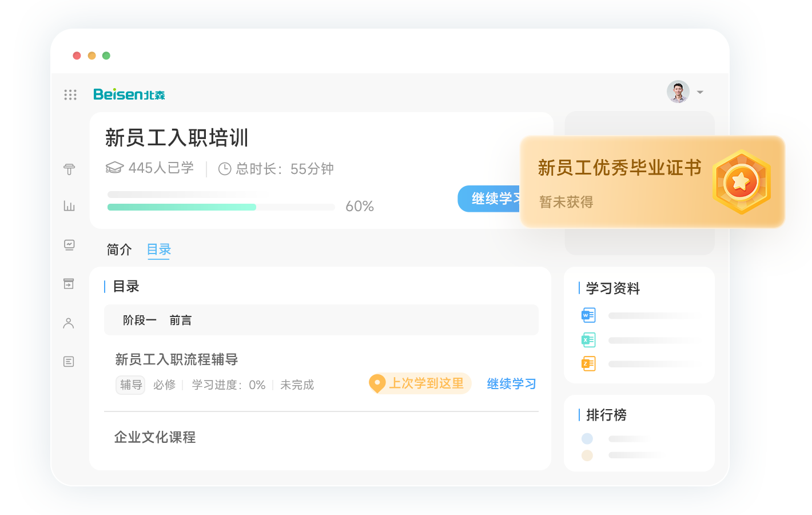Screen dimensions: 812x515
Task: Open the presentation monitor sidebar icon
Action: 69,245
